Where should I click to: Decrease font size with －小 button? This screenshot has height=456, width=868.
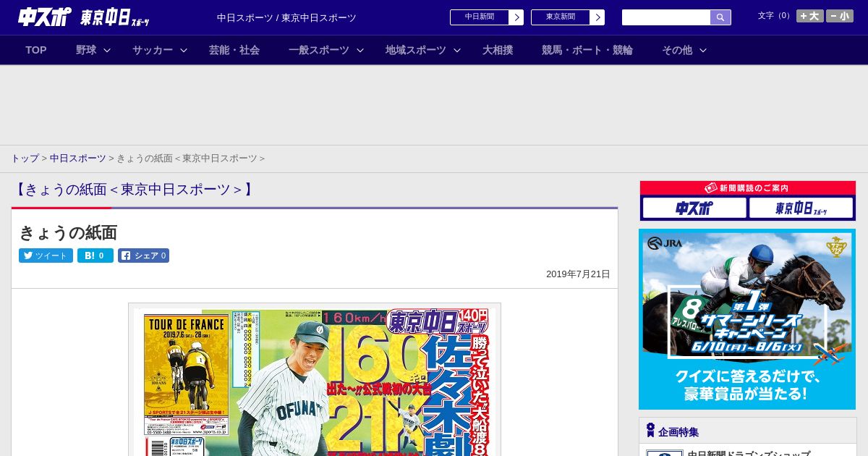click(x=839, y=16)
